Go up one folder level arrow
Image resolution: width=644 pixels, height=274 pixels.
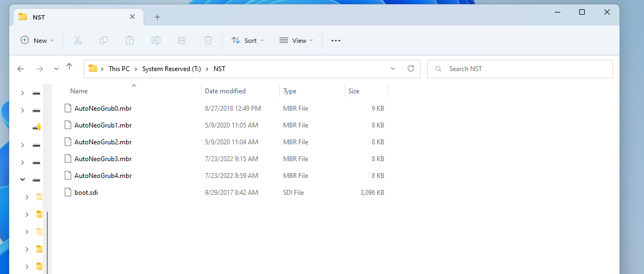coord(69,66)
